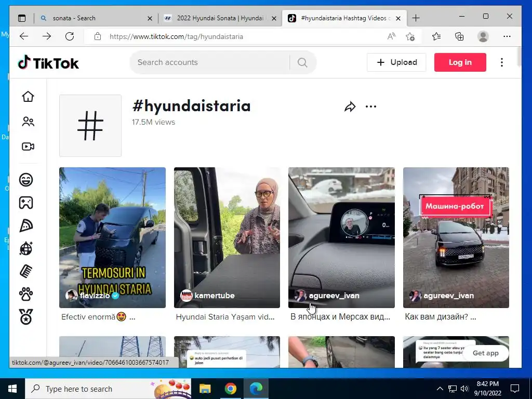This screenshot has width=532, height=399.
Task: Open the TikTok home logo
Action: tap(48, 63)
